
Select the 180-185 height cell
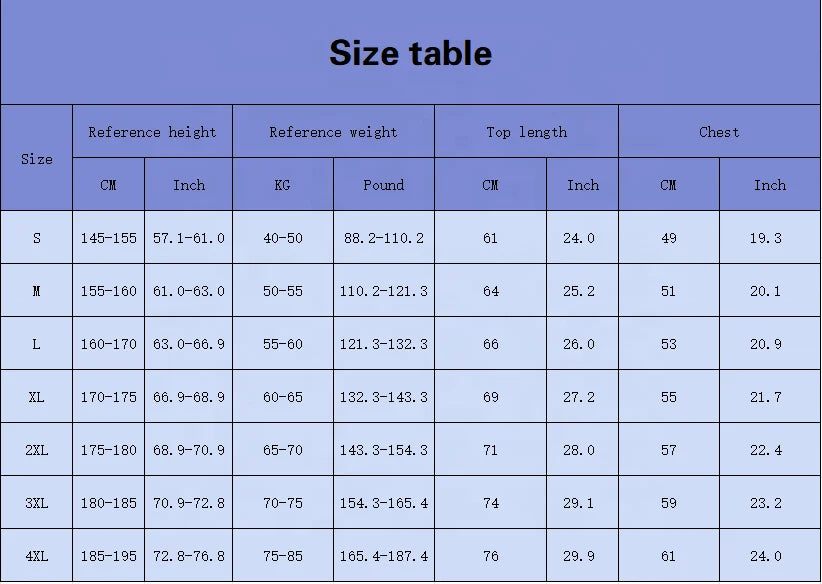108,503
